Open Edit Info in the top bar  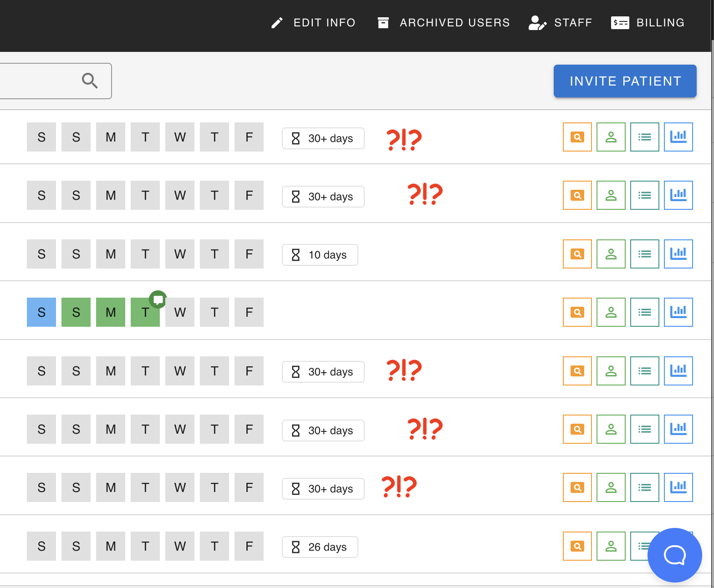point(313,23)
